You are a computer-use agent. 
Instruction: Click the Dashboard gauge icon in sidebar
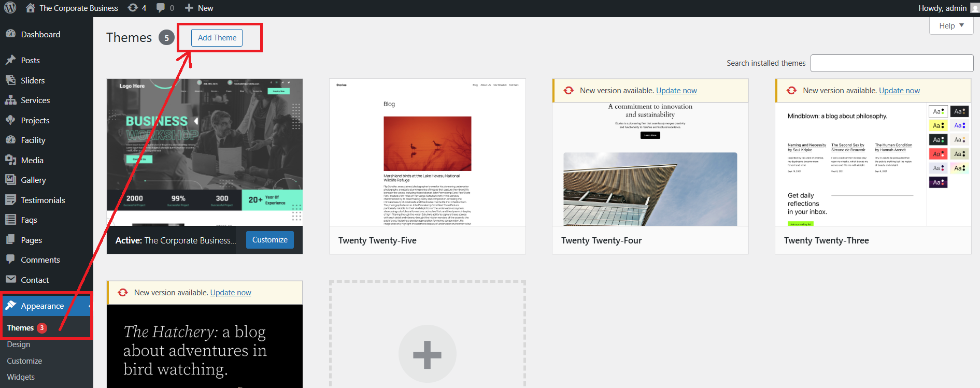10,34
